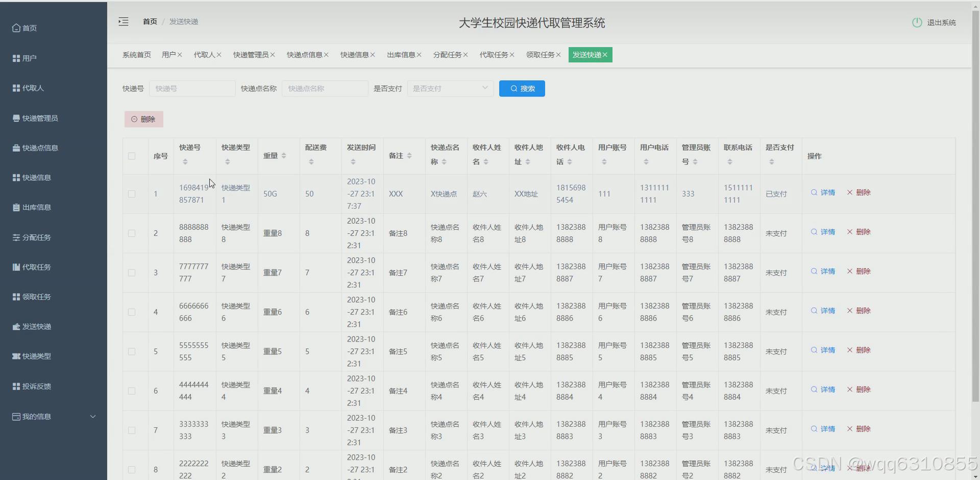Image resolution: width=980 pixels, height=480 pixels.
Task: Open the 是否支付 dropdown
Action: pos(450,88)
